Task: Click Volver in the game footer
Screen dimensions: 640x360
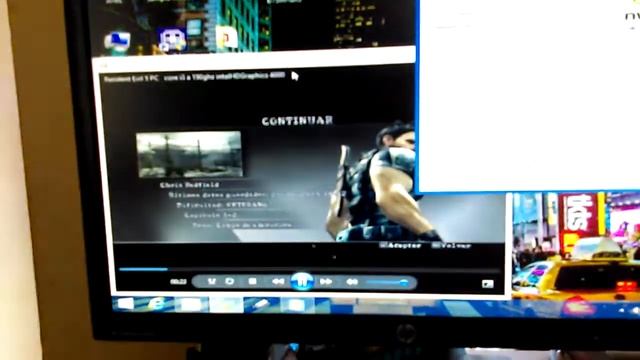Action: coord(452,245)
